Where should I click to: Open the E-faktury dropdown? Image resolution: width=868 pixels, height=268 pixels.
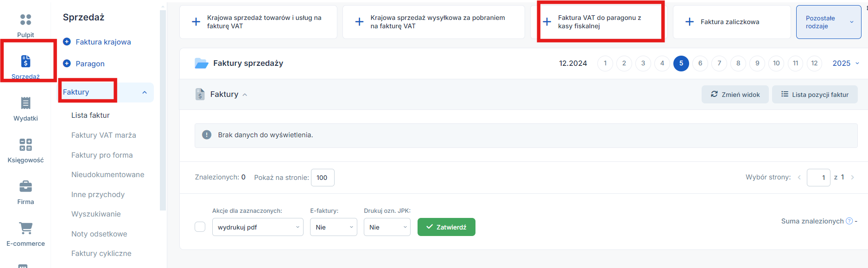(x=334, y=227)
